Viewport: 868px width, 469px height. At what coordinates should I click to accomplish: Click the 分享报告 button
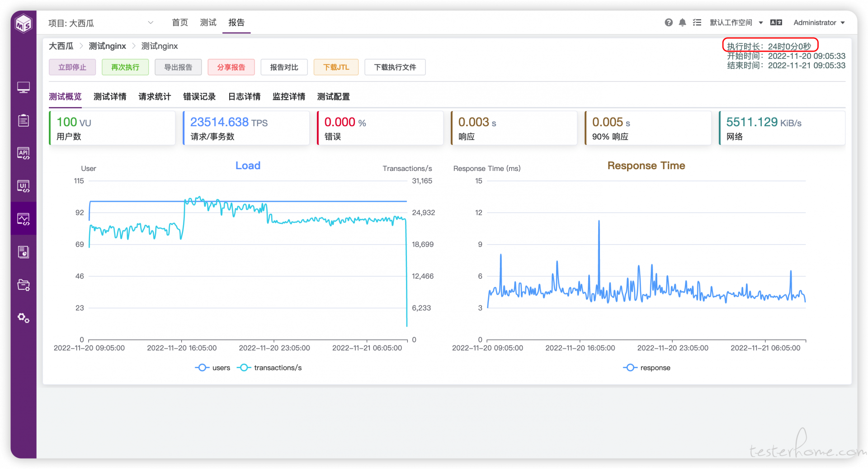[x=231, y=67]
